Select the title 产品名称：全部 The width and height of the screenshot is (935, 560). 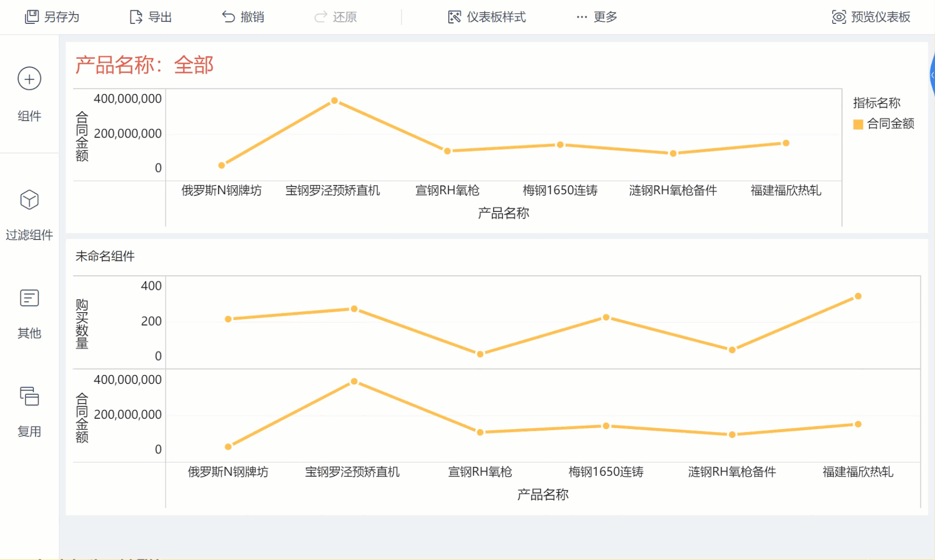point(144,65)
